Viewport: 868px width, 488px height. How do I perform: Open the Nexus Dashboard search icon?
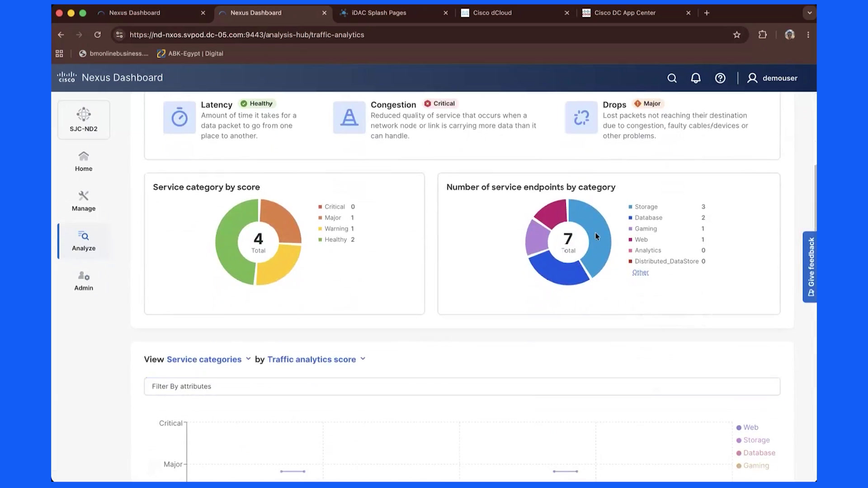coord(672,78)
